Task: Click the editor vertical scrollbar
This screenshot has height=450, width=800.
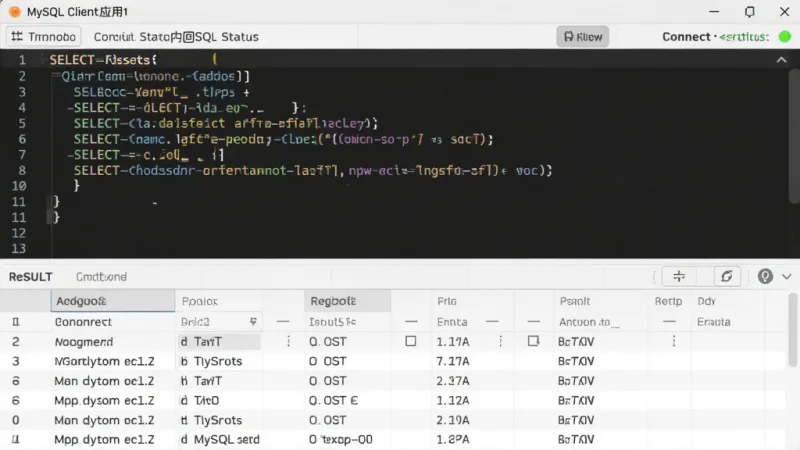Action: tap(794, 137)
